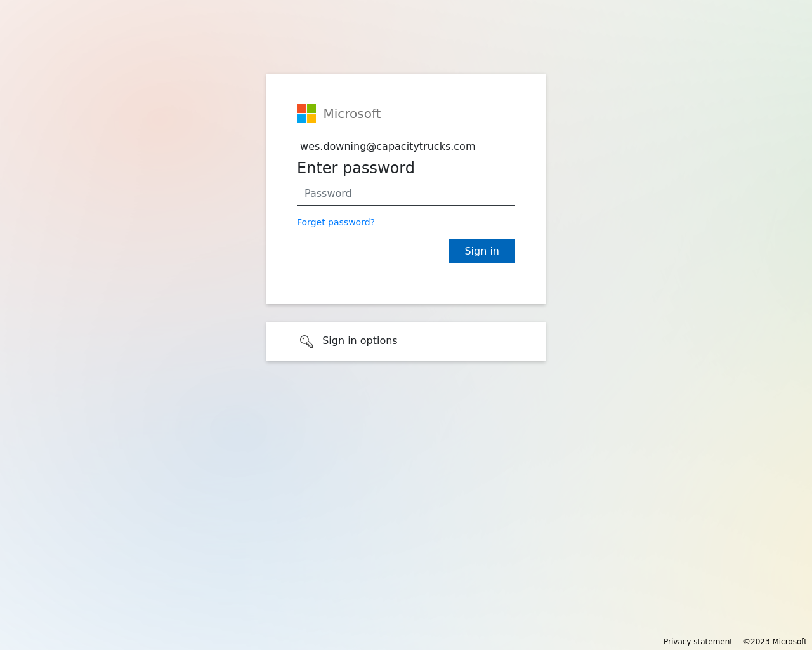The width and height of the screenshot is (812, 650).
Task: Open Sign in options
Action: tap(406, 342)
